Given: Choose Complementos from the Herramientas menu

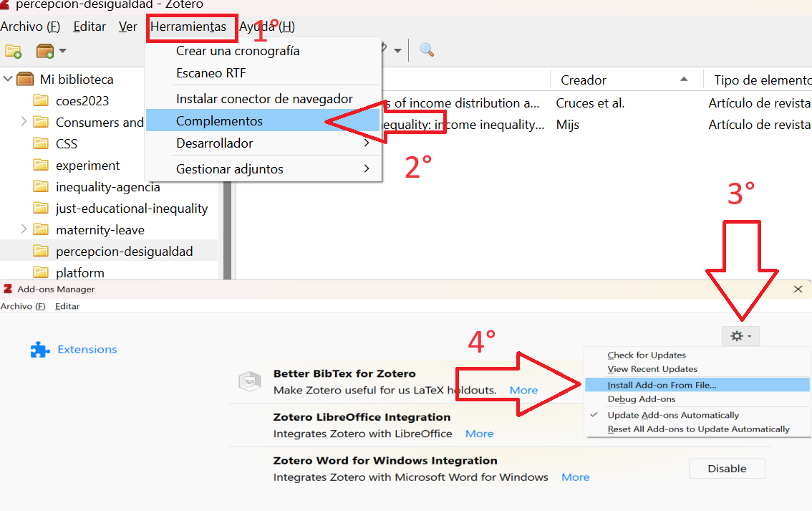Looking at the screenshot, I should pos(219,121).
